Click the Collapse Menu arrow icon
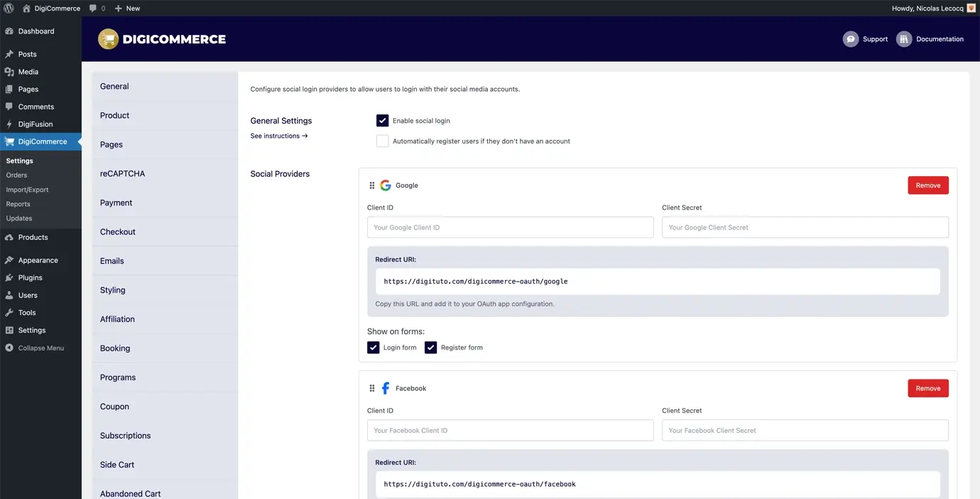 (x=9, y=348)
